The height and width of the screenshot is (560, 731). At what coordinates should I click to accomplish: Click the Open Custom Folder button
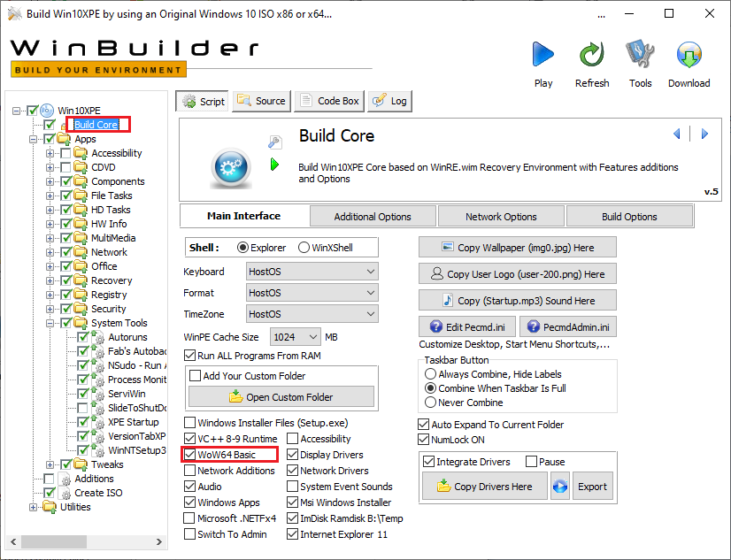click(281, 396)
